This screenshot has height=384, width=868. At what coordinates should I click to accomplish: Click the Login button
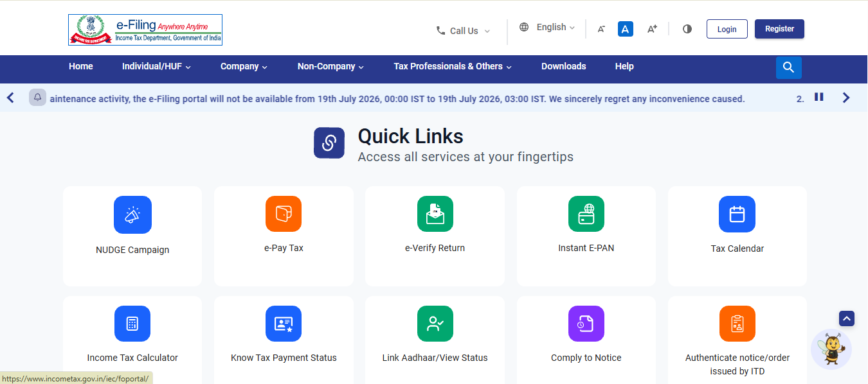(x=727, y=29)
